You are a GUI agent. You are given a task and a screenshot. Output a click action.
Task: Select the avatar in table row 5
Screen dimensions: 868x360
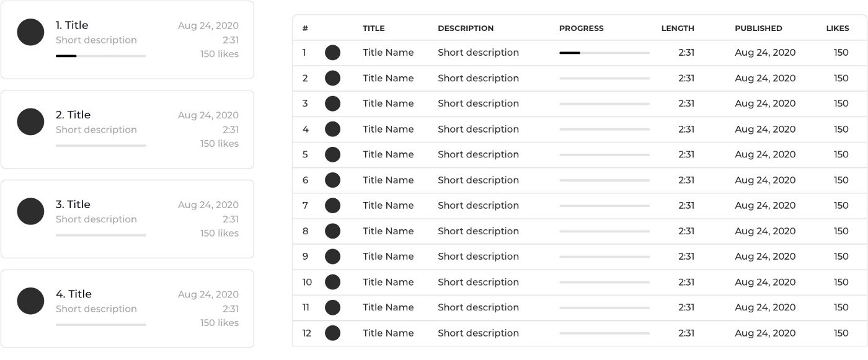click(x=332, y=155)
